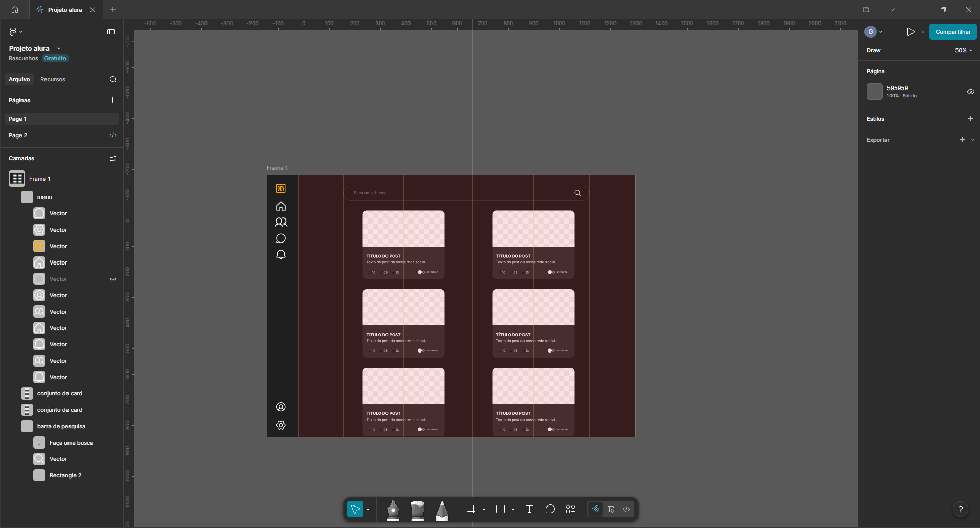The height and width of the screenshot is (528, 980).
Task: Click the Frame 1 label on the canvas
Action: pyautogui.click(x=277, y=168)
